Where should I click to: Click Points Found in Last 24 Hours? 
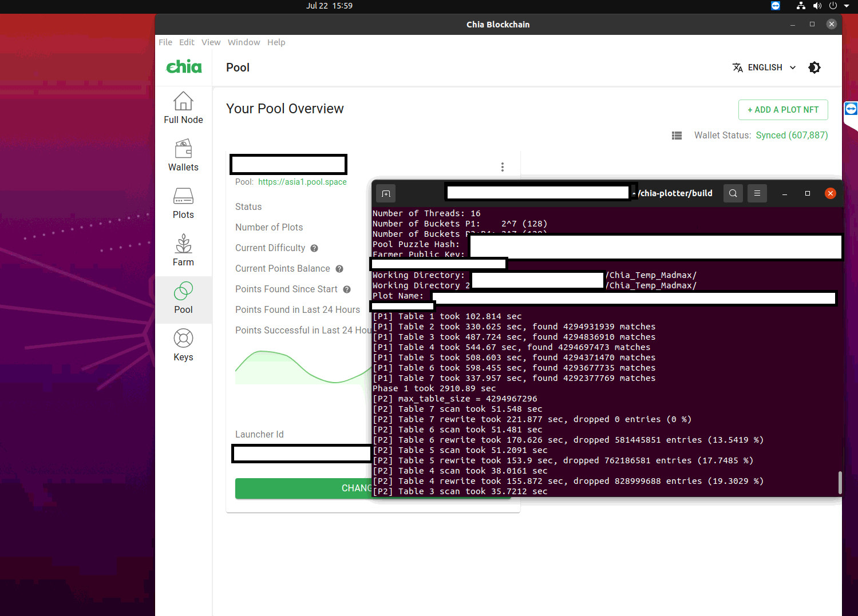coord(298,310)
